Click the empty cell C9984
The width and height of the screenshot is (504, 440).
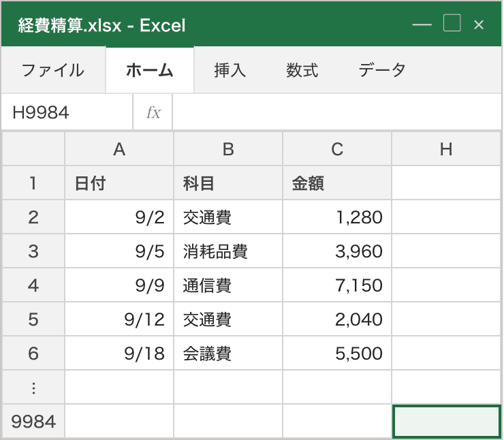337,422
